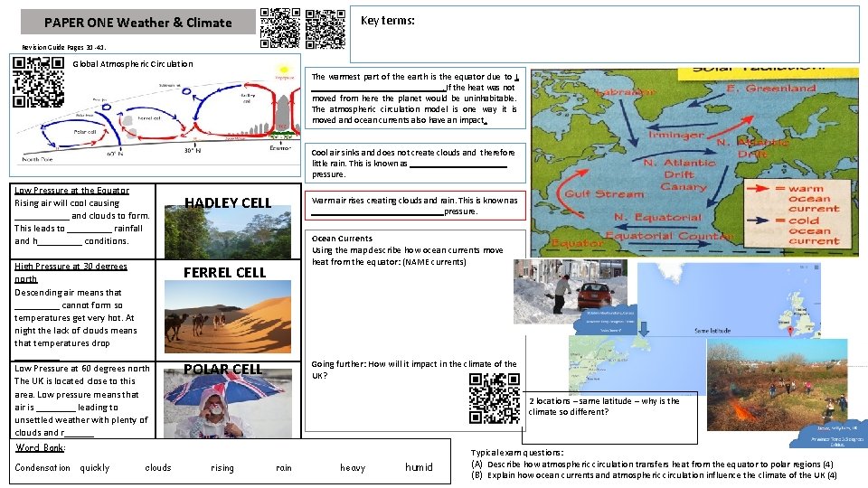
Task: Select the field bonfire photo
Action: point(778,385)
